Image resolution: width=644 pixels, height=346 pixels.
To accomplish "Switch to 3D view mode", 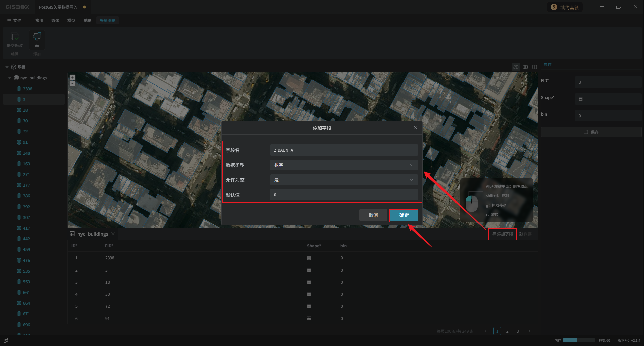I will [525, 67].
